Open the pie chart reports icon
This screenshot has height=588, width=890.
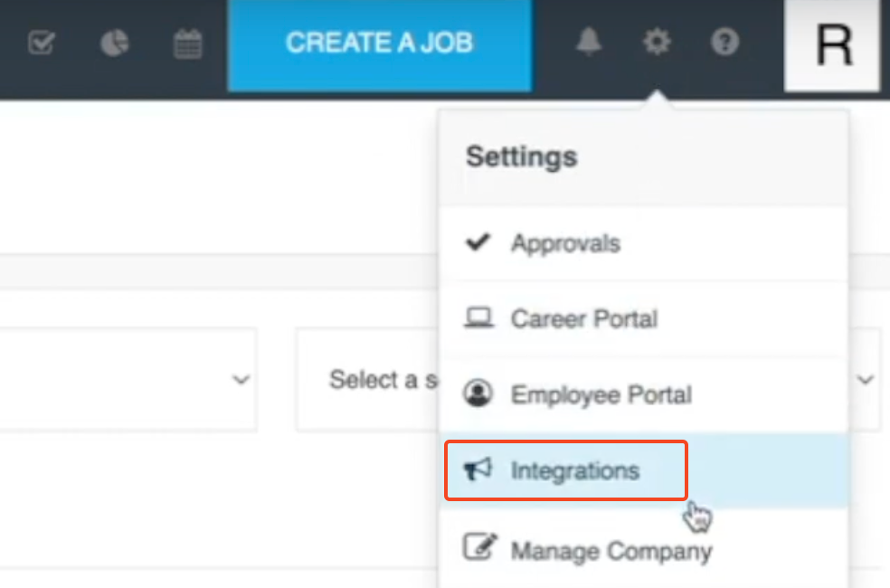114,43
